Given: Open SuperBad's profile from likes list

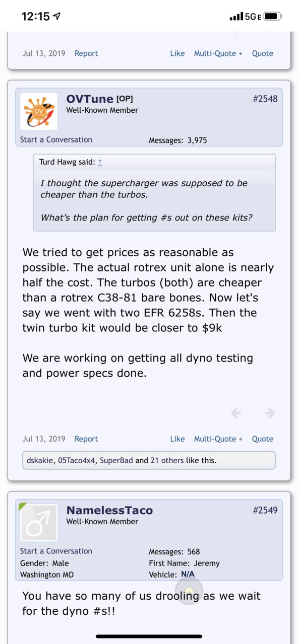Looking at the screenshot, I should (116, 460).
